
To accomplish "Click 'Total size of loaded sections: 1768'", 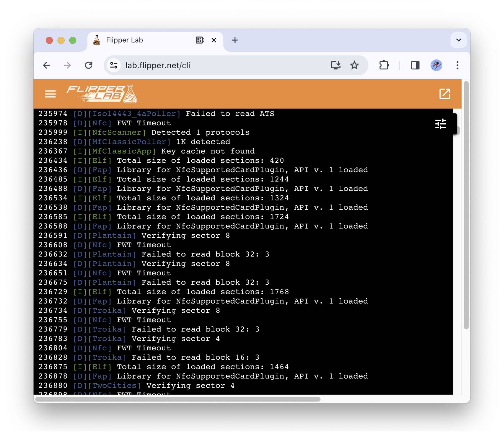I will 203,292.
